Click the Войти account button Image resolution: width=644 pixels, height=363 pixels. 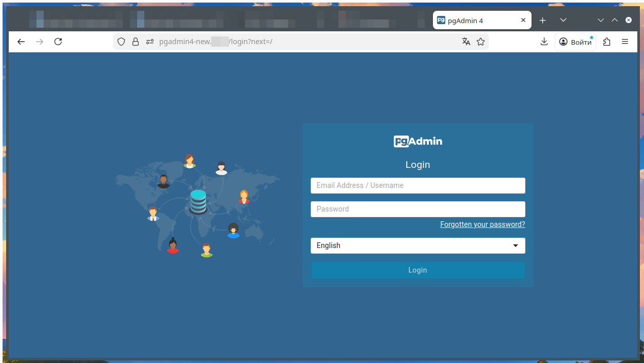point(576,42)
